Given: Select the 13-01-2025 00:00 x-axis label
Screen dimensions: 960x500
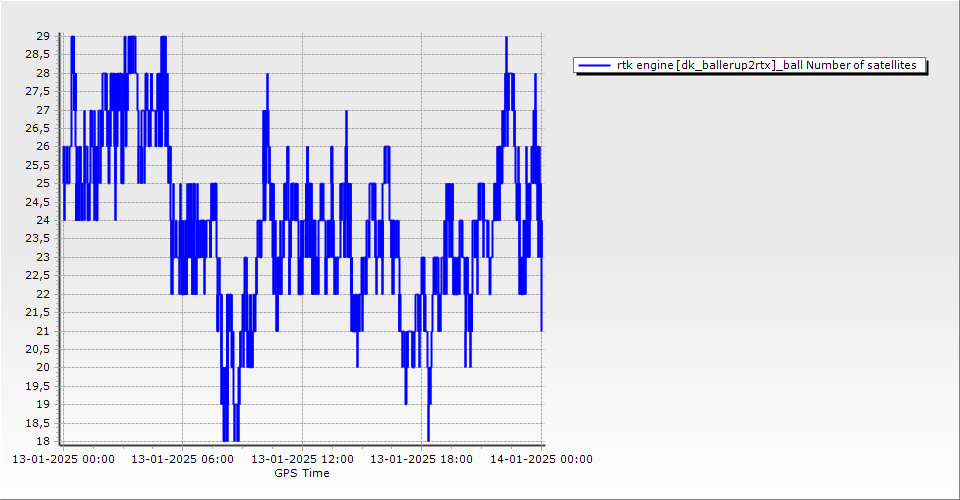Looking at the screenshot, I should [62, 459].
